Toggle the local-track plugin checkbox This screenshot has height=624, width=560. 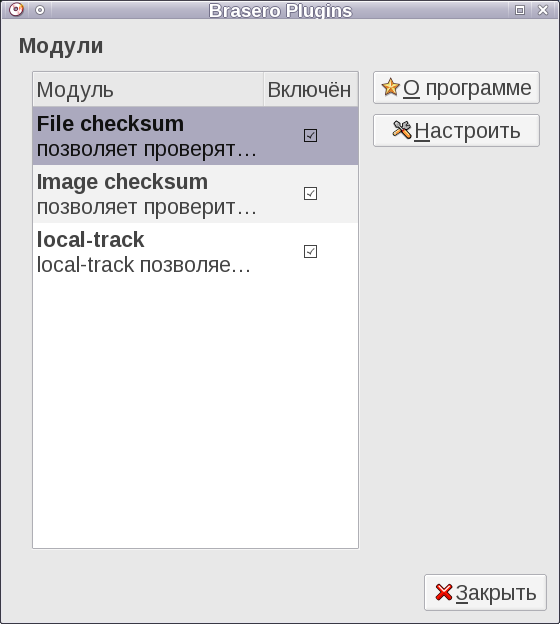(310, 252)
